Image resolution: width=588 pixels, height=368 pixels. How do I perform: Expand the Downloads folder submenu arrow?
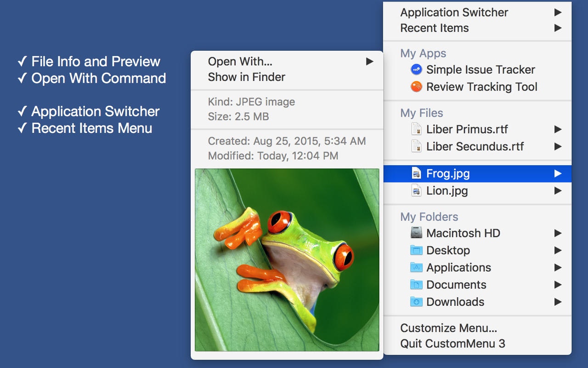coord(558,302)
